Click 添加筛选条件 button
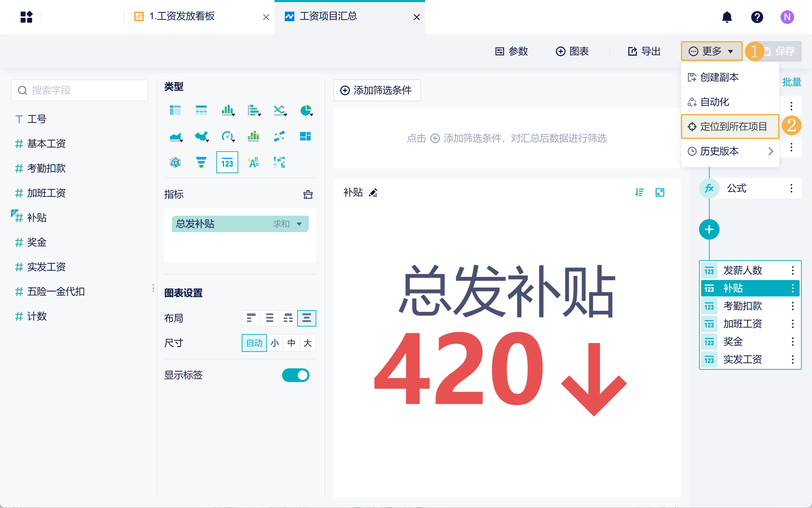This screenshot has width=812, height=508. (377, 90)
